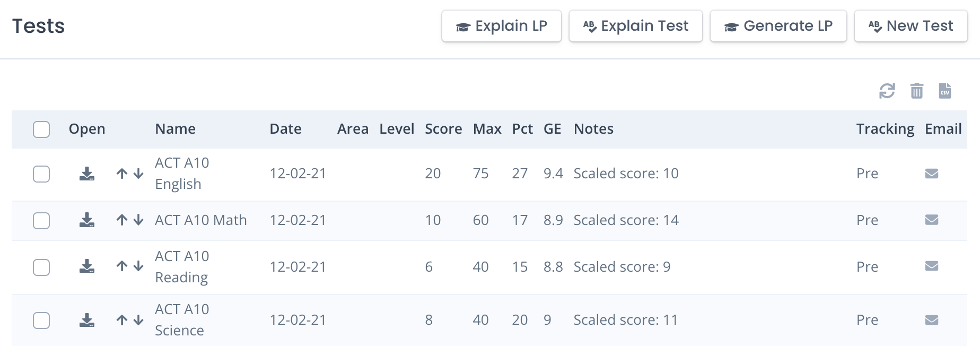Open the Explain Test button
Image resolution: width=980 pixels, height=346 pixels.
(635, 26)
